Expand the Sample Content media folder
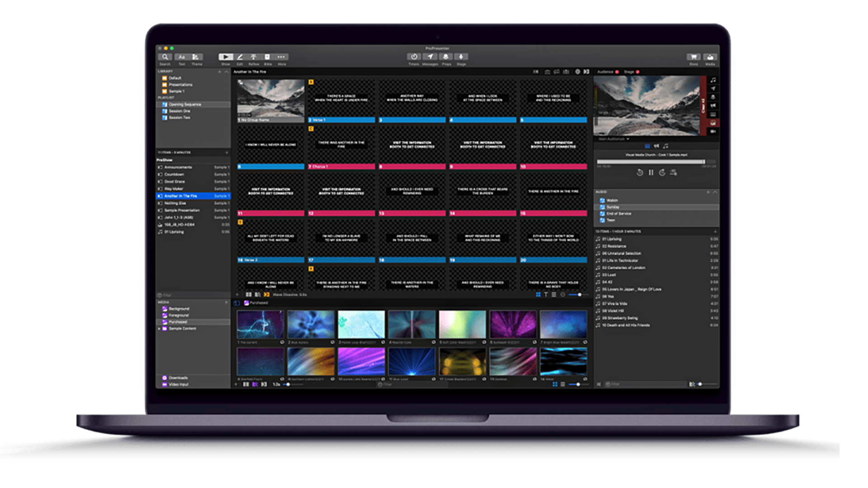Screen dimensions: 868x488 click(x=159, y=328)
